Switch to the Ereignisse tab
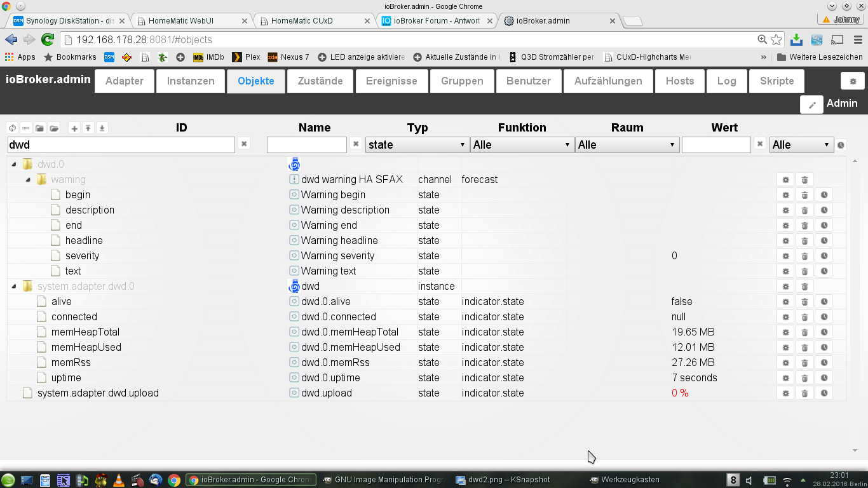 [392, 81]
